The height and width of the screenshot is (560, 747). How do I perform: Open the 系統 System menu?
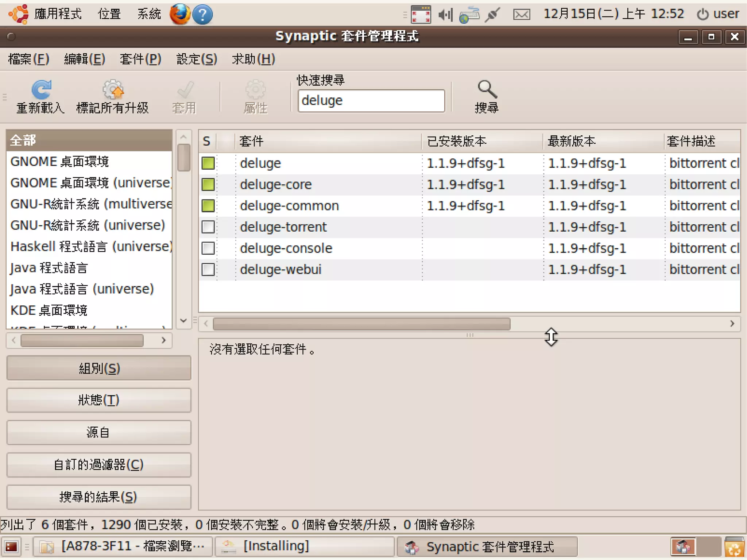point(149,14)
